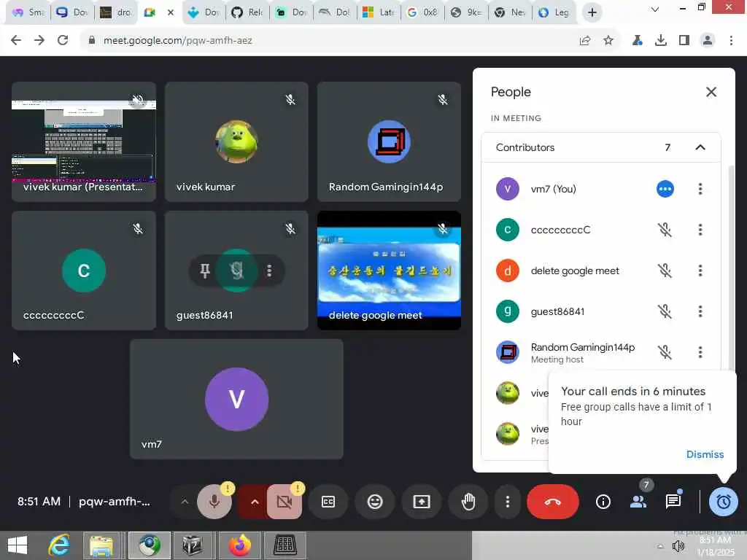Collapse the Contributors list
The height and width of the screenshot is (560, 747).
pos(700,147)
